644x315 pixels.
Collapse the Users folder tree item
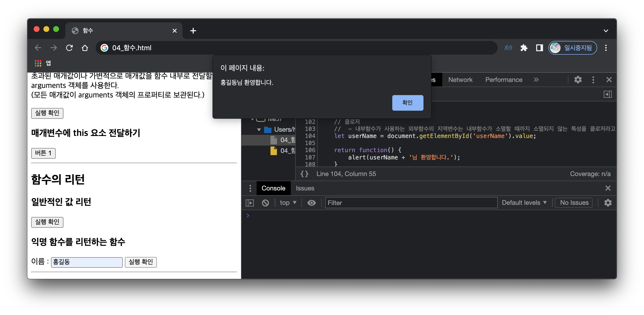point(259,129)
